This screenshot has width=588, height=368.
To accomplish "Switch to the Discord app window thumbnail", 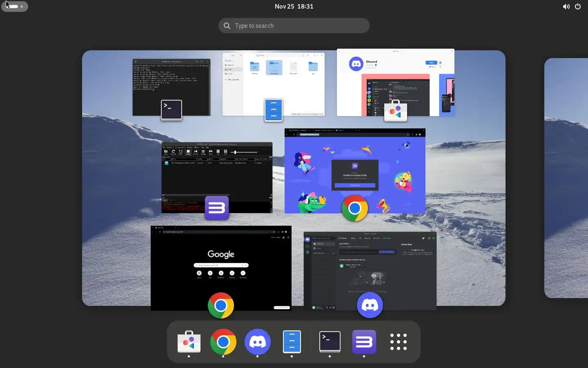I will [370, 271].
